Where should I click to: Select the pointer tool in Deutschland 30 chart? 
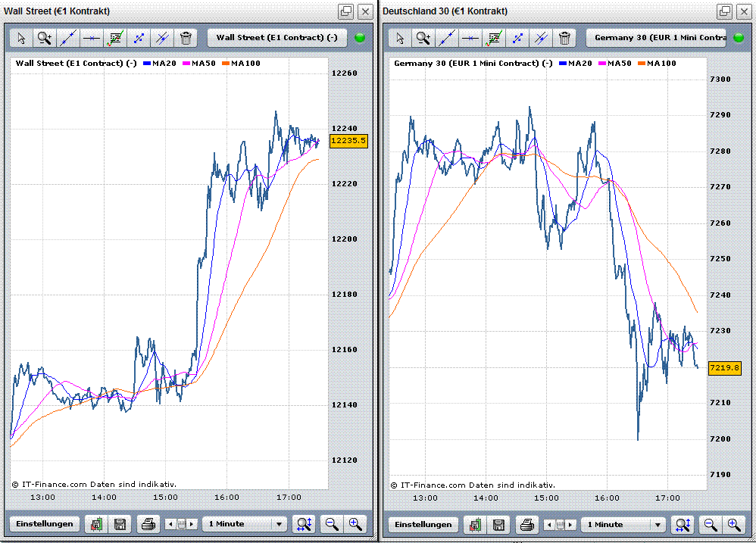click(x=400, y=38)
